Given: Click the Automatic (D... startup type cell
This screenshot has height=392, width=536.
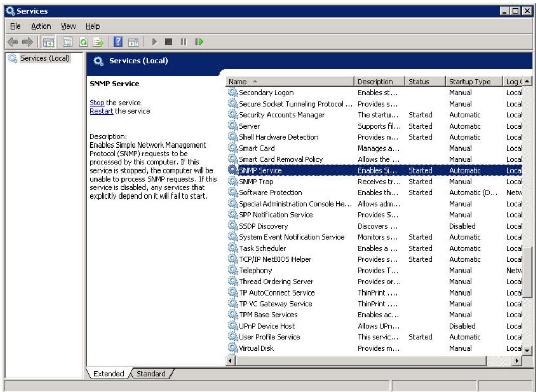Looking at the screenshot, I should pyautogui.click(x=473, y=193).
